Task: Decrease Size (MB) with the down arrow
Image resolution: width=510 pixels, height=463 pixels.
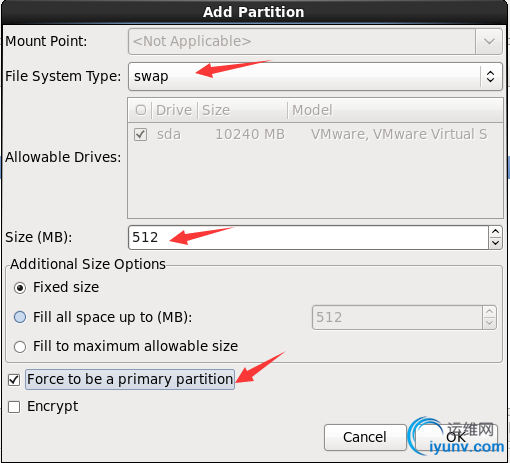Action: click(495, 243)
